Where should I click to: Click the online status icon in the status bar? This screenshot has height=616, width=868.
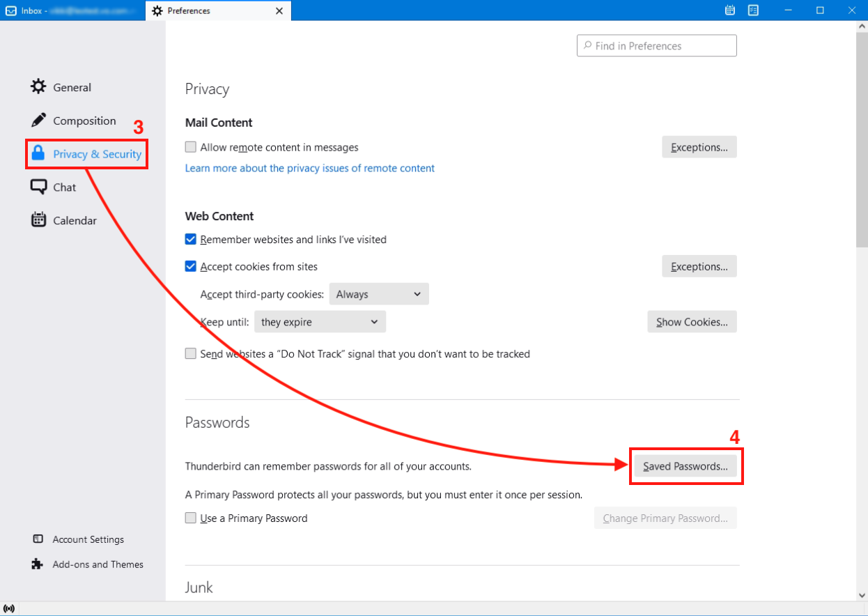point(9,608)
